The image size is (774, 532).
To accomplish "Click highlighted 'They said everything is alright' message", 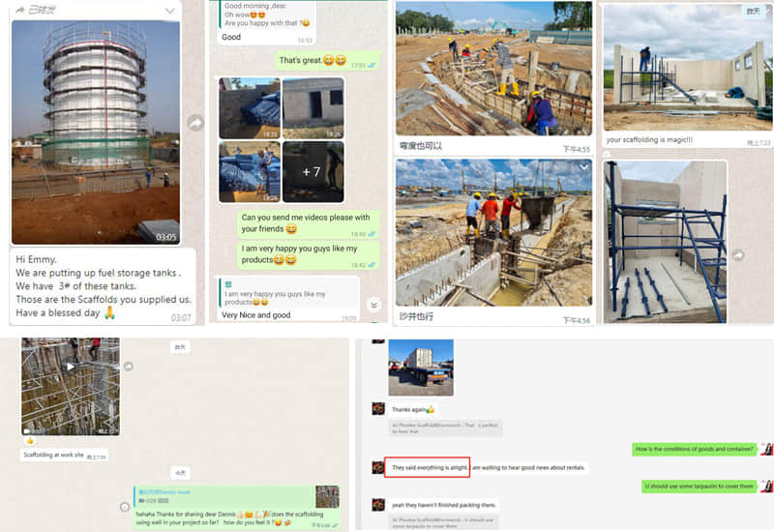I will (428, 467).
